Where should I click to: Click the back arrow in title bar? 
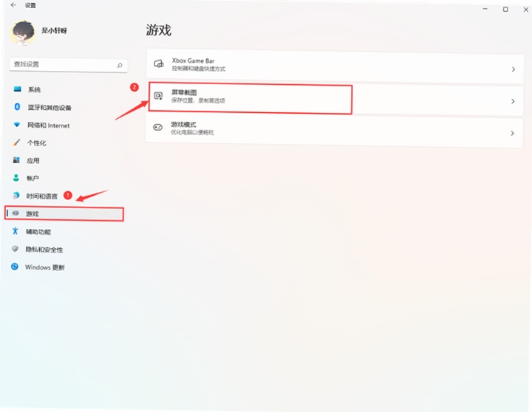(x=13, y=5)
